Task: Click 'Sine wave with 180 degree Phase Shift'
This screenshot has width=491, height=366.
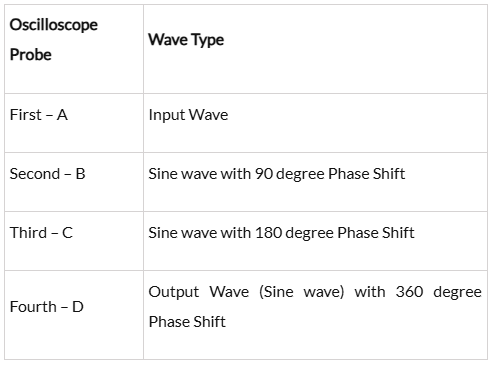Action: (281, 233)
